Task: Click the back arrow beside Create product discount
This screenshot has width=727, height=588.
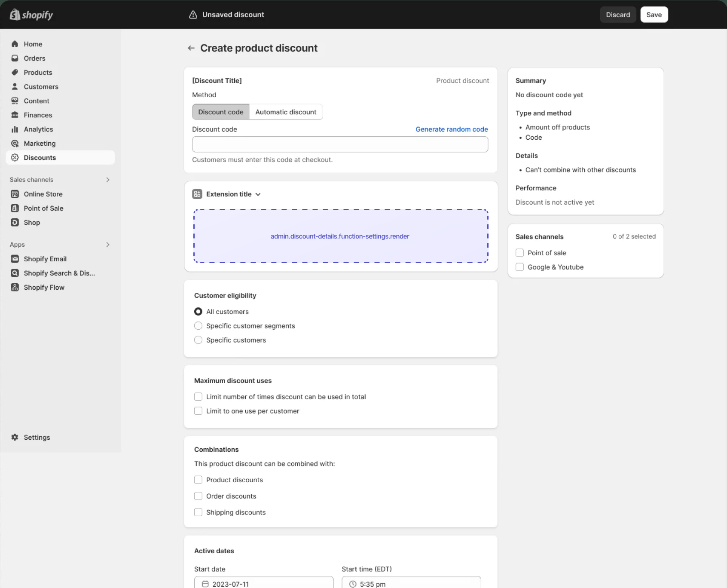Action: pos(191,48)
